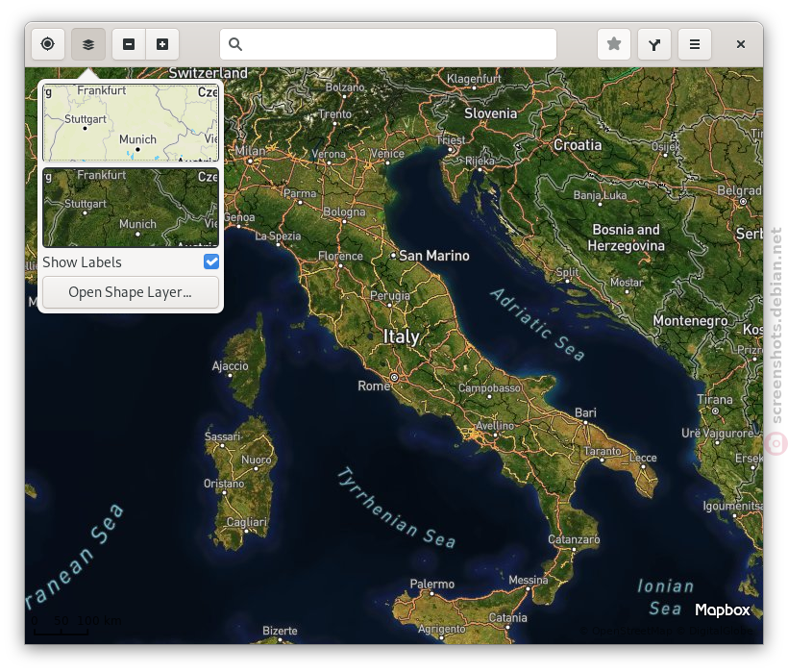
Task: Select the aerial satellite layer thumbnail
Action: tap(131, 207)
